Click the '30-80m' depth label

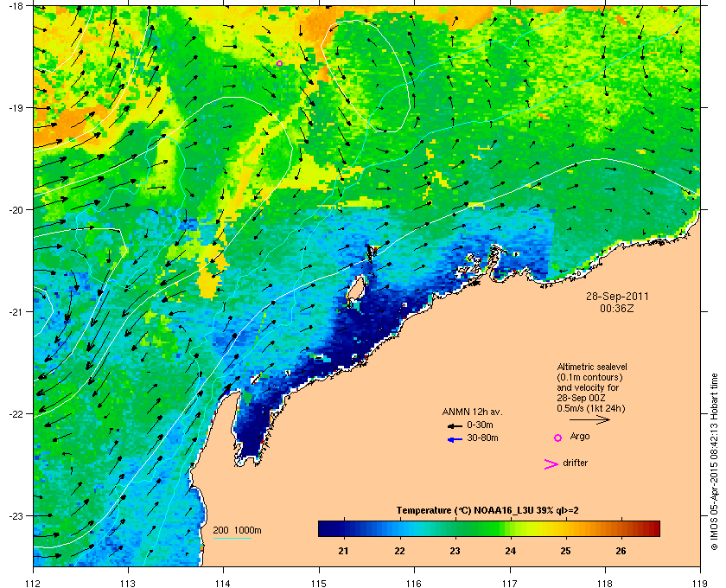point(482,438)
